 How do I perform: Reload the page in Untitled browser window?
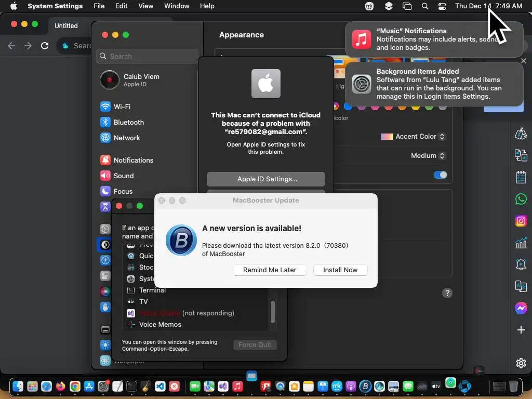(x=45, y=46)
